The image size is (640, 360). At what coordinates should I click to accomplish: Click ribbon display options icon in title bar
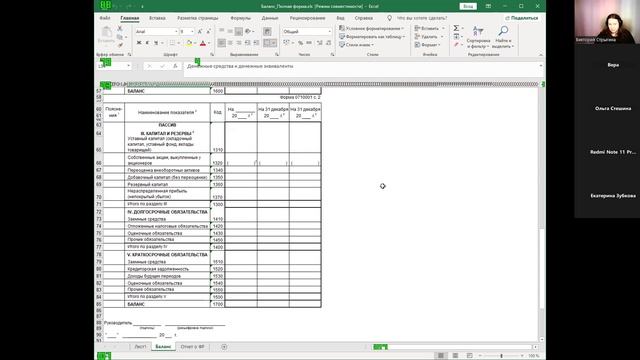tap(488, 6)
